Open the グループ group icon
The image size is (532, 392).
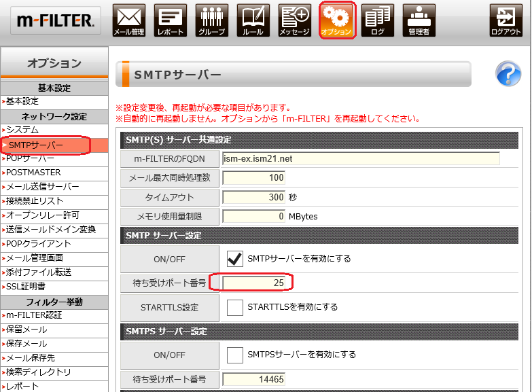click(x=212, y=20)
